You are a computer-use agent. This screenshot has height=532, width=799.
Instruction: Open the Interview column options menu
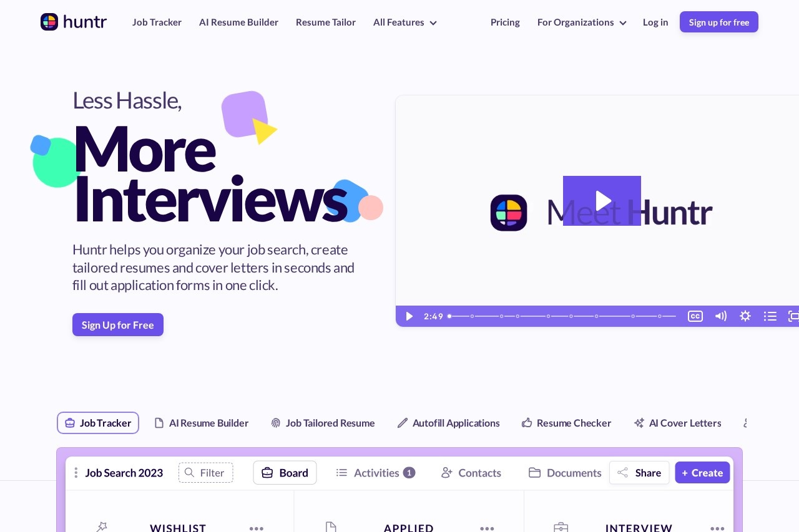point(718,528)
